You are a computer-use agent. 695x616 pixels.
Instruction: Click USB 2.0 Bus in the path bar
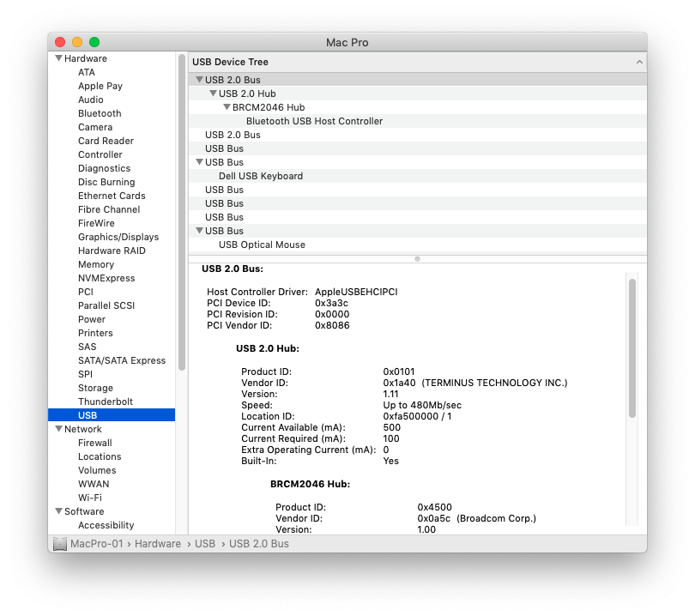[259, 544]
